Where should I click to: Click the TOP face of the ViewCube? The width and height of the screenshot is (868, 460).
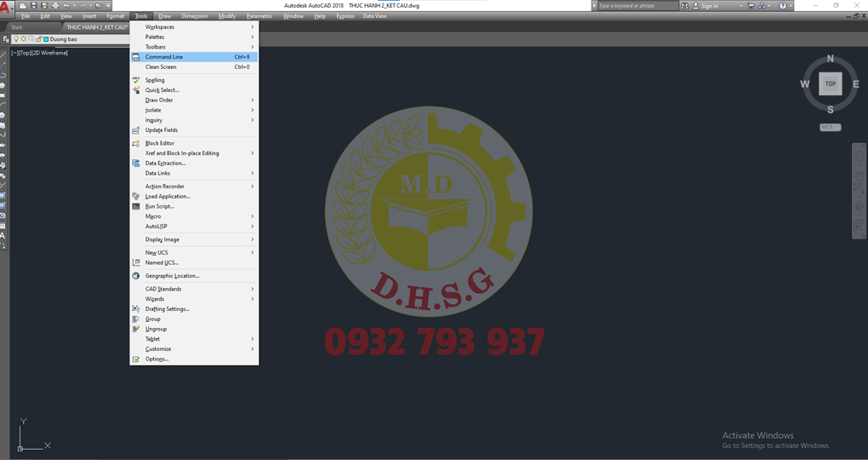(x=831, y=83)
